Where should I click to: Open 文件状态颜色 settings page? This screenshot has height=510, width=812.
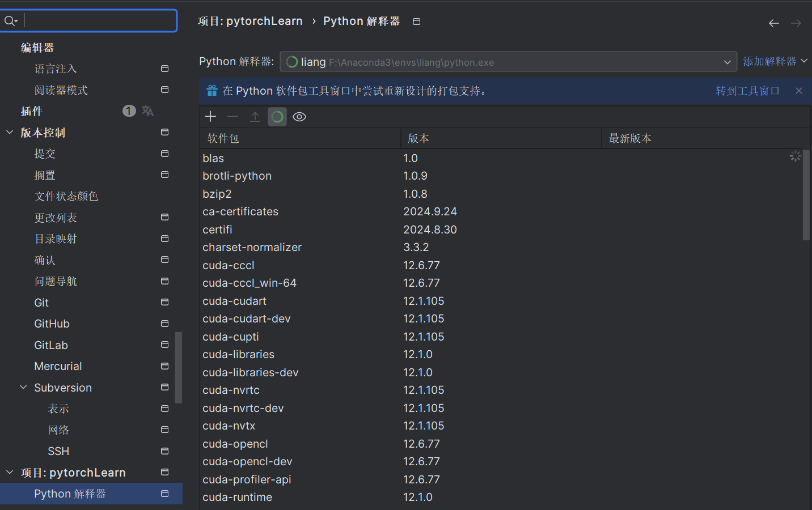[x=66, y=196]
